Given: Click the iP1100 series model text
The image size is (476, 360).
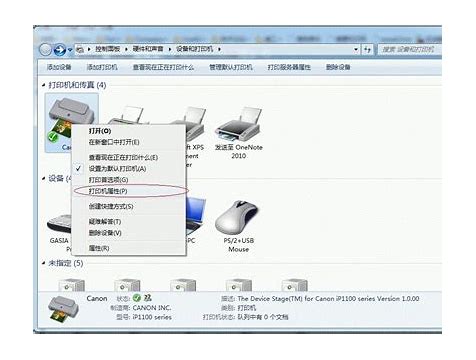Looking at the screenshot, I should tap(152, 317).
